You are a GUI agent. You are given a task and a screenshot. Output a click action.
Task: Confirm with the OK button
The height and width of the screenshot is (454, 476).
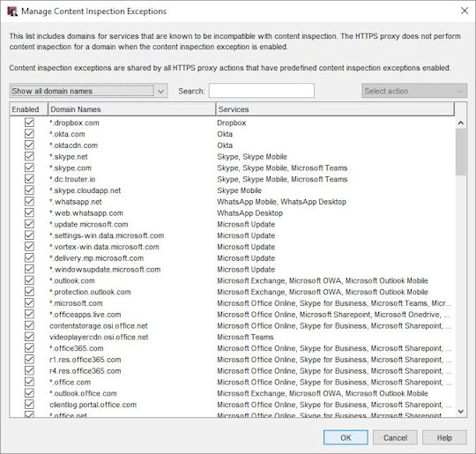[346, 437]
